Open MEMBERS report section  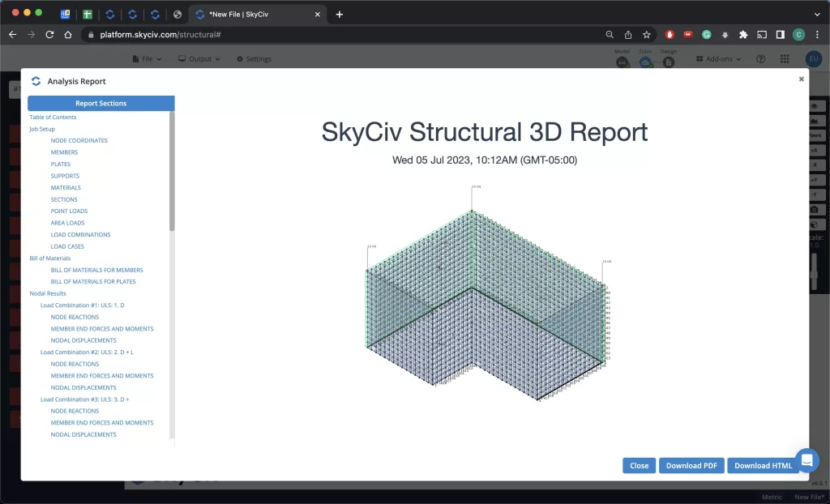click(x=64, y=152)
